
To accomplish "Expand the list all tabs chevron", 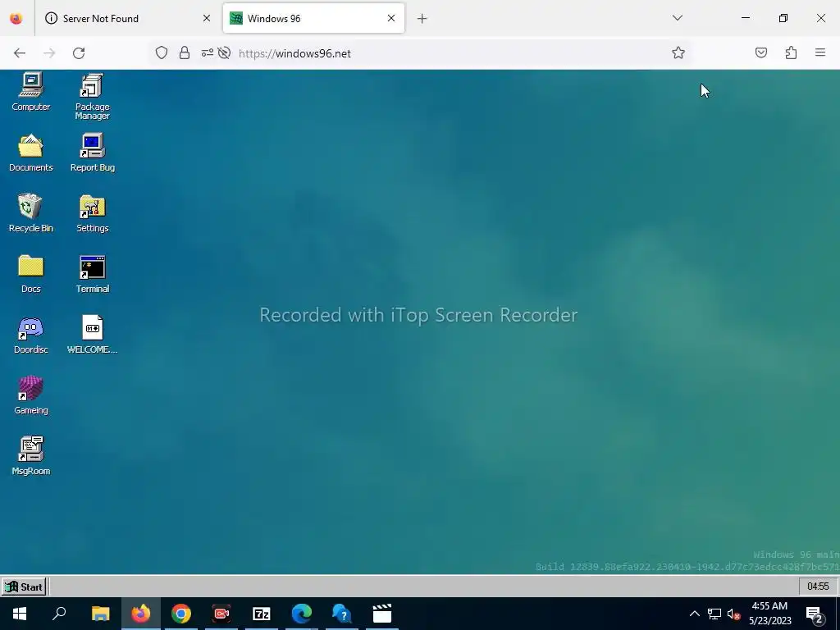I will (677, 18).
